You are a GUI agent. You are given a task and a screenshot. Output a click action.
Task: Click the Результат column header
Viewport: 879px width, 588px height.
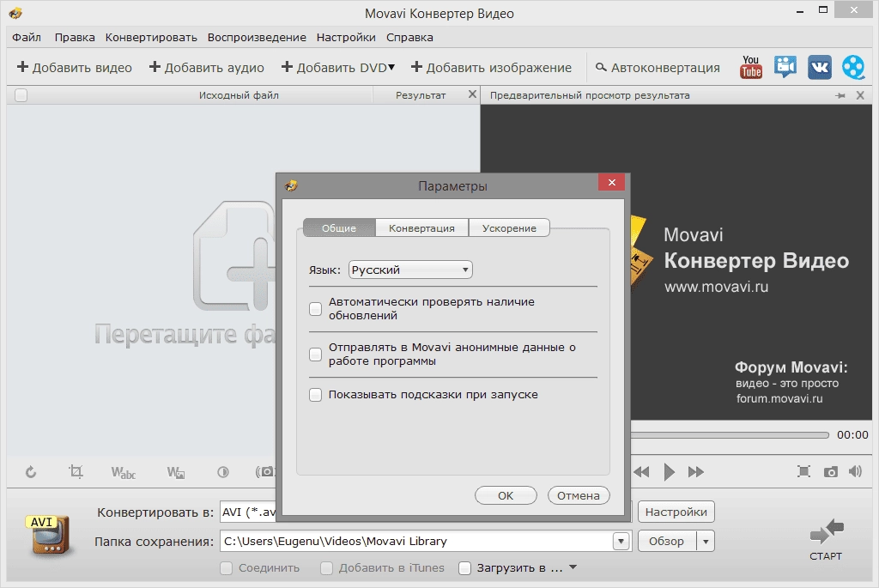point(421,95)
